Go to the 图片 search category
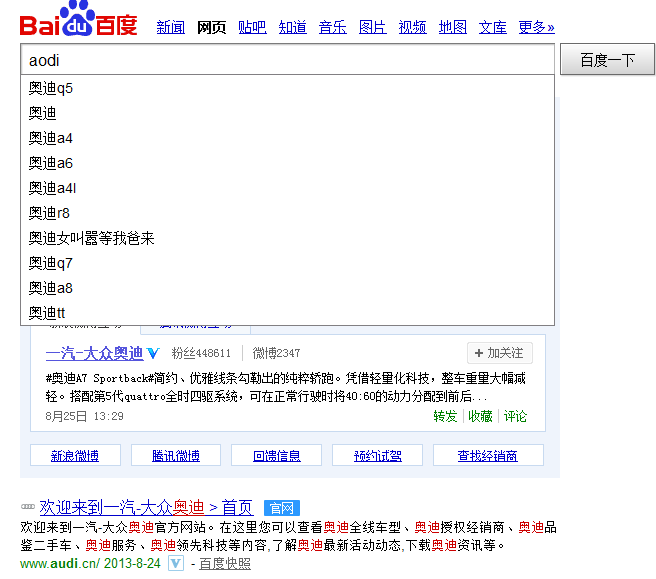 pos(372,27)
